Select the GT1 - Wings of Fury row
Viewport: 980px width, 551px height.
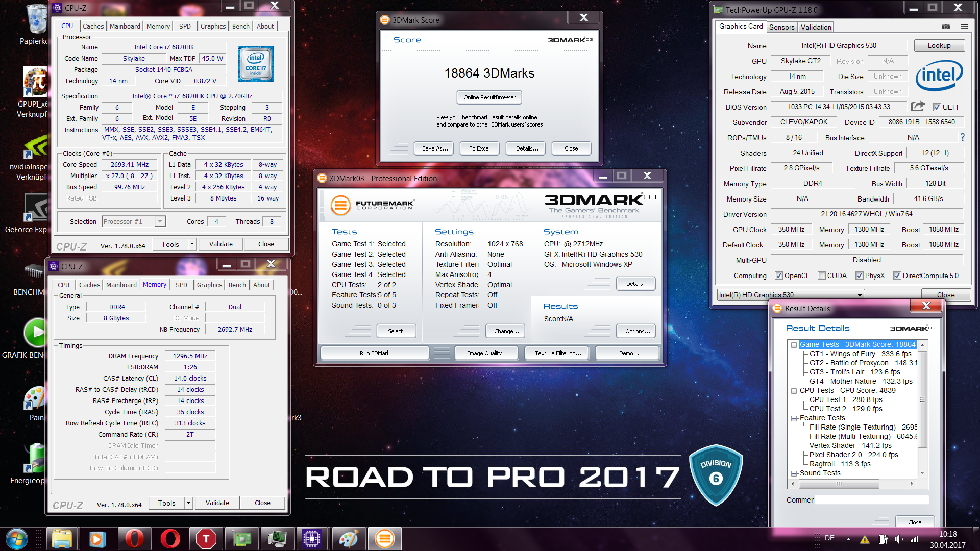pyautogui.click(x=860, y=354)
